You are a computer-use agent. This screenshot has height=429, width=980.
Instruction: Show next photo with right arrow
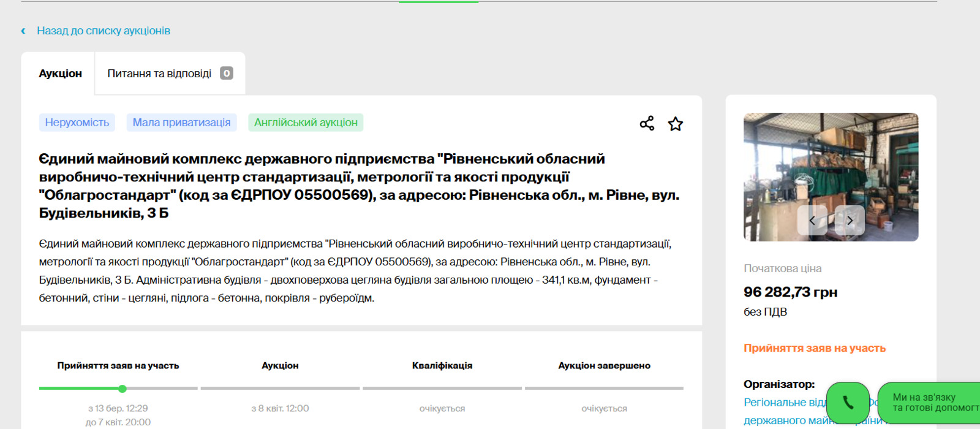(850, 221)
